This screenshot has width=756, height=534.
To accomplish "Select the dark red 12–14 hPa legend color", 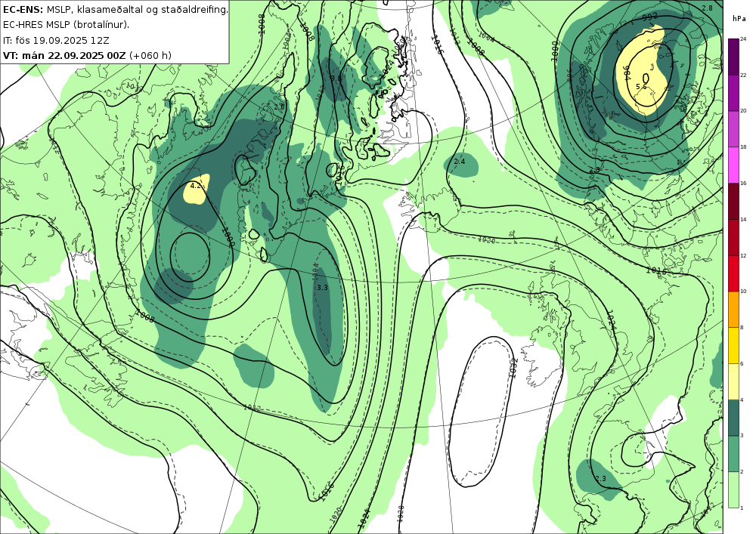I will [733, 237].
